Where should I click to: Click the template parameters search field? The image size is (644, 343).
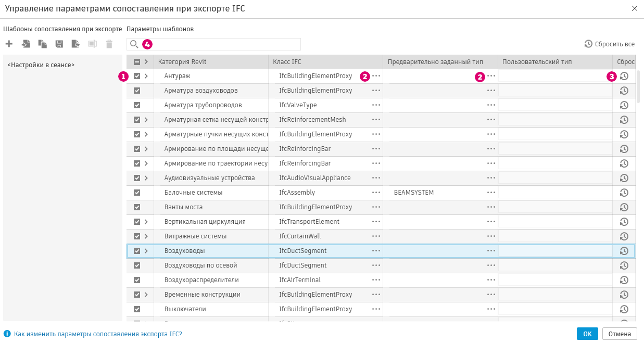click(x=219, y=44)
